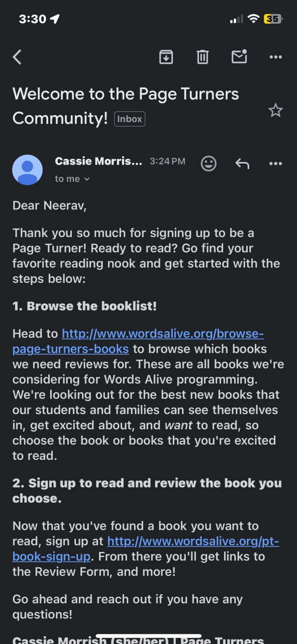Screen dimensions: 297x644
Task: Open the top toolbar more options menu
Action: [276, 57]
